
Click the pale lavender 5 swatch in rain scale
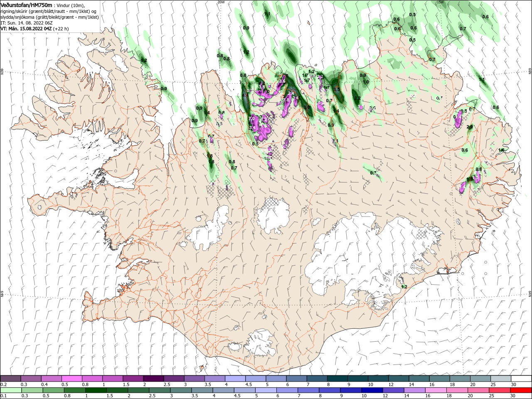point(266,390)
